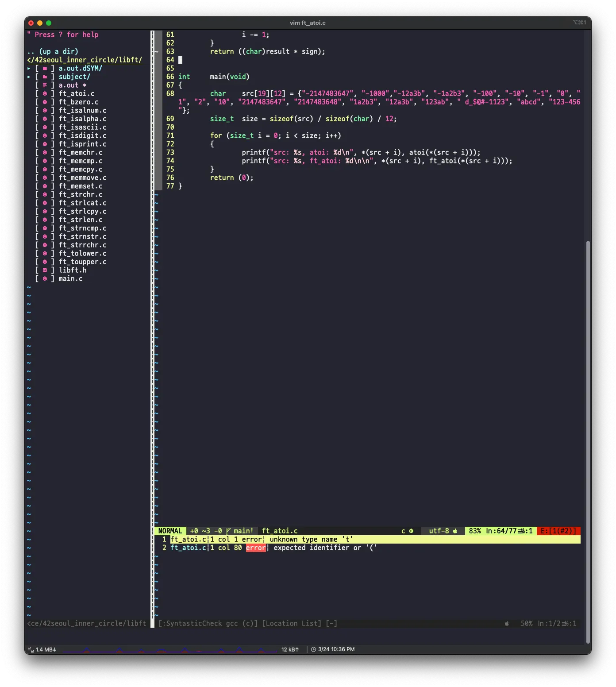
Task: Click the folder icon beside a.out.dSYM/
Action: tap(45, 69)
